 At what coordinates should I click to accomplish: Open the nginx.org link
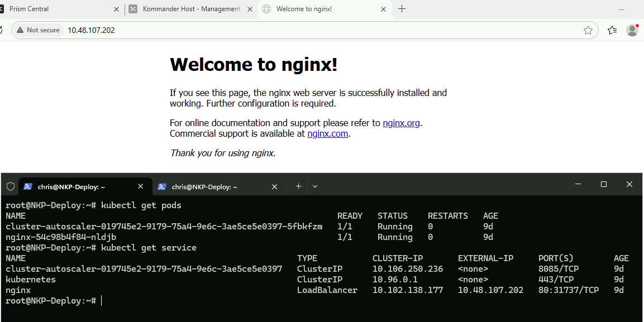coord(401,123)
